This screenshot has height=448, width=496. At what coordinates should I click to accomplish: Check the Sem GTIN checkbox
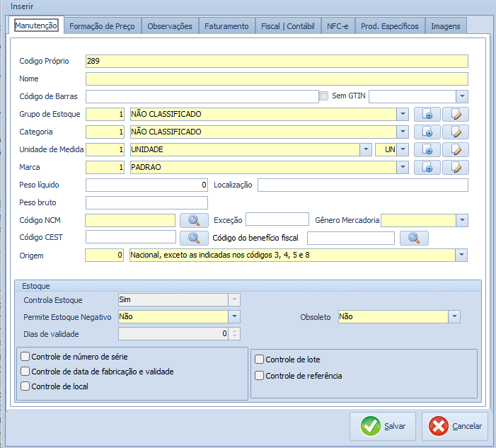(324, 96)
